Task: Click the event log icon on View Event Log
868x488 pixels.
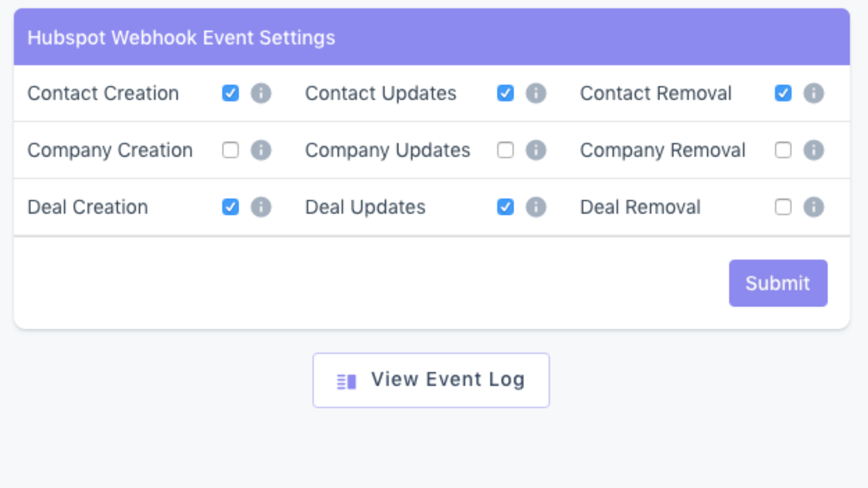Action: coord(346,380)
